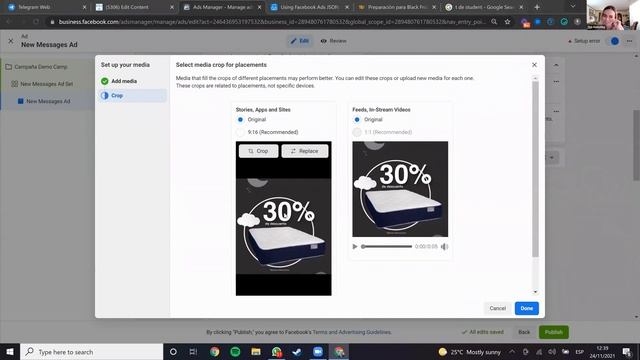Cancel the media crop dialog
The width and height of the screenshot is (640, 360).
498,308
